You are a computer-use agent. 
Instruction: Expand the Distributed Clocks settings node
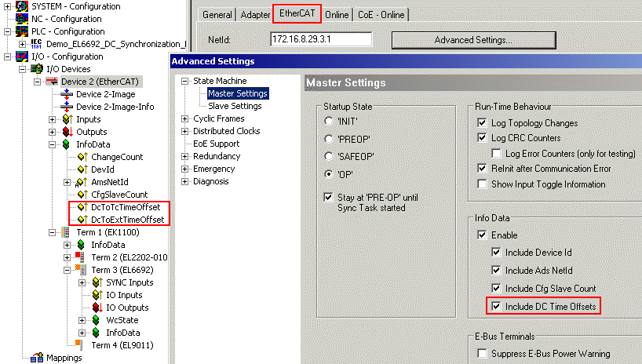coord(185,131)
